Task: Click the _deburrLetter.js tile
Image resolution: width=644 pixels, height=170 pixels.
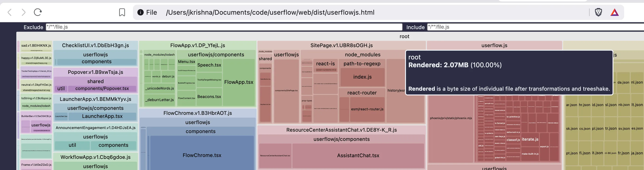Action: (159, 100)
